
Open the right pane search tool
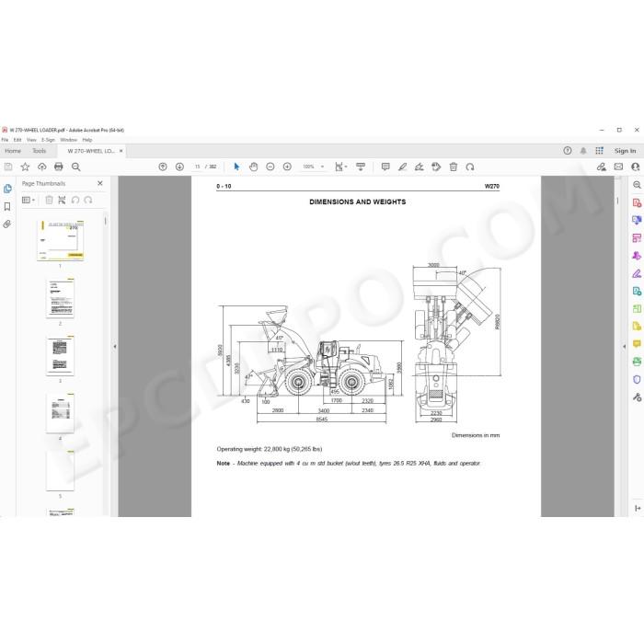(x=637, y=185)
